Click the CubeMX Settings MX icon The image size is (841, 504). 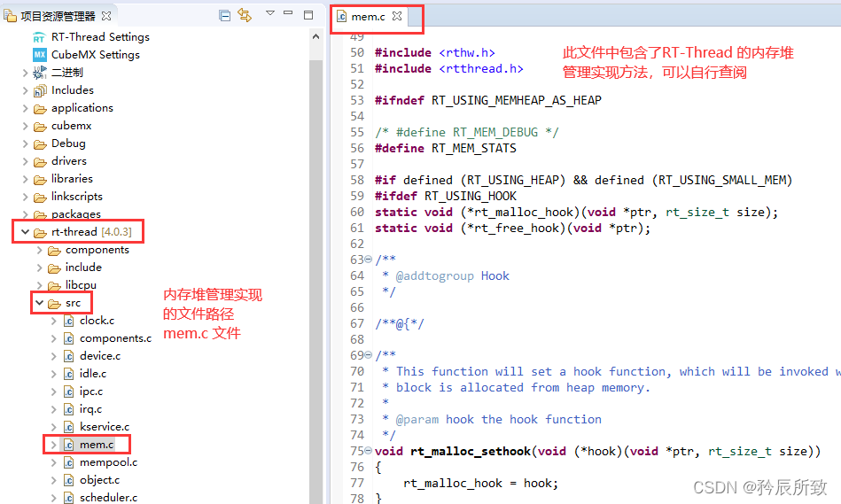coord(40,55)
